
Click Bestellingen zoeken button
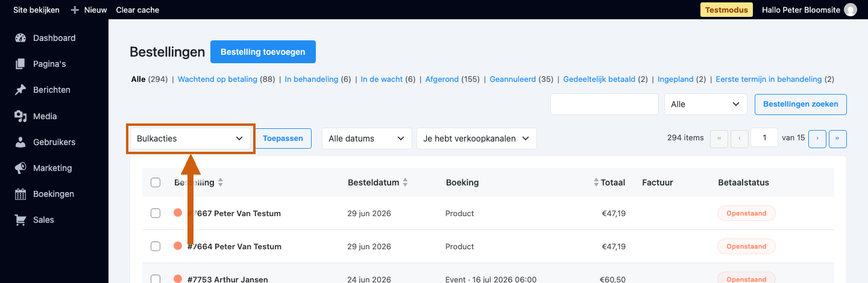(x=800, y=104)
